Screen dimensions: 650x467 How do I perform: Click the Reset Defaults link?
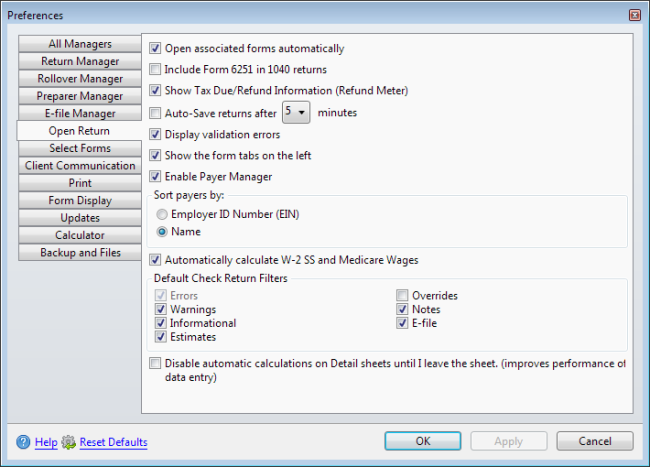113,442
